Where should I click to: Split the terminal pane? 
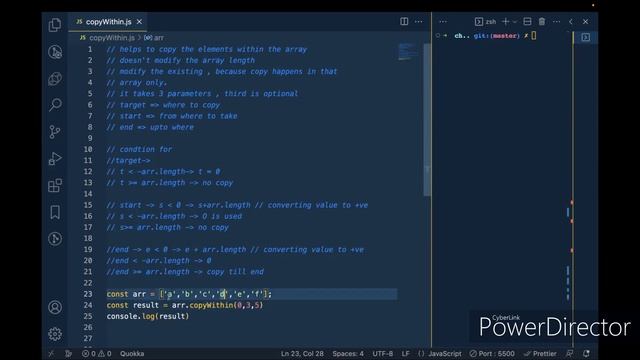(x=527, y=21)
